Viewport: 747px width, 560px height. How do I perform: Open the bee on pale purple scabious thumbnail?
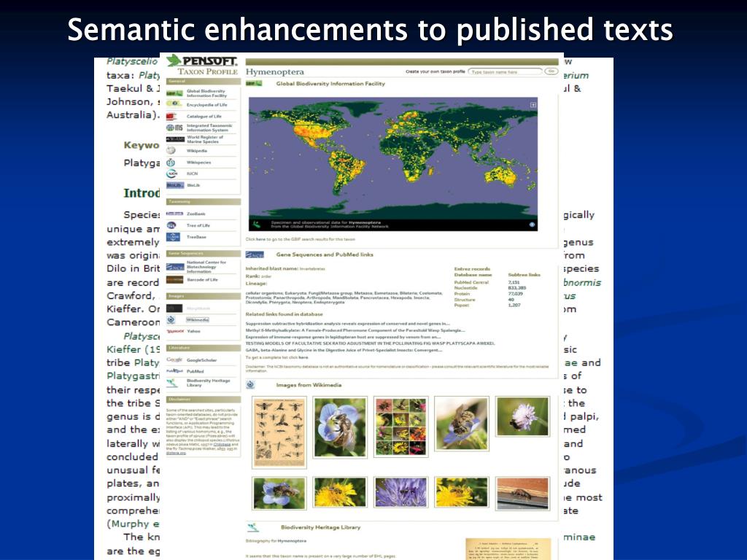tap(522, 416)
